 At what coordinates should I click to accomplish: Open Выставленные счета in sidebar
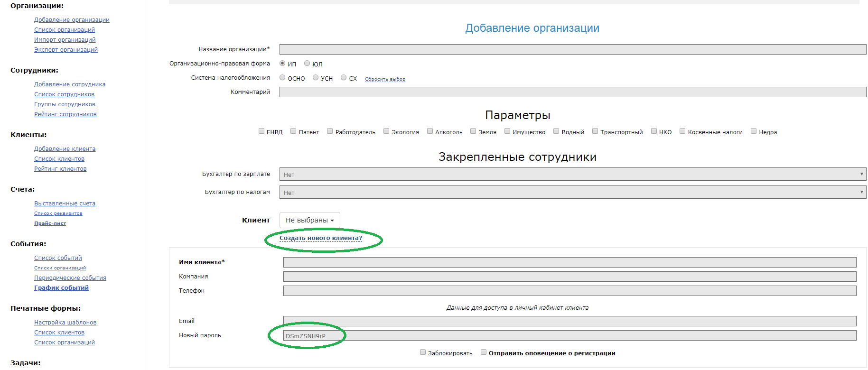point(65,203)
